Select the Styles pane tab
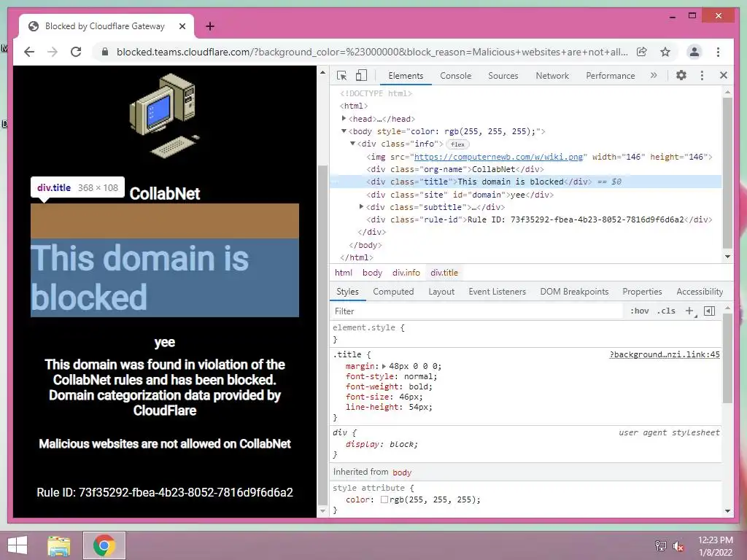 (347, 292)
